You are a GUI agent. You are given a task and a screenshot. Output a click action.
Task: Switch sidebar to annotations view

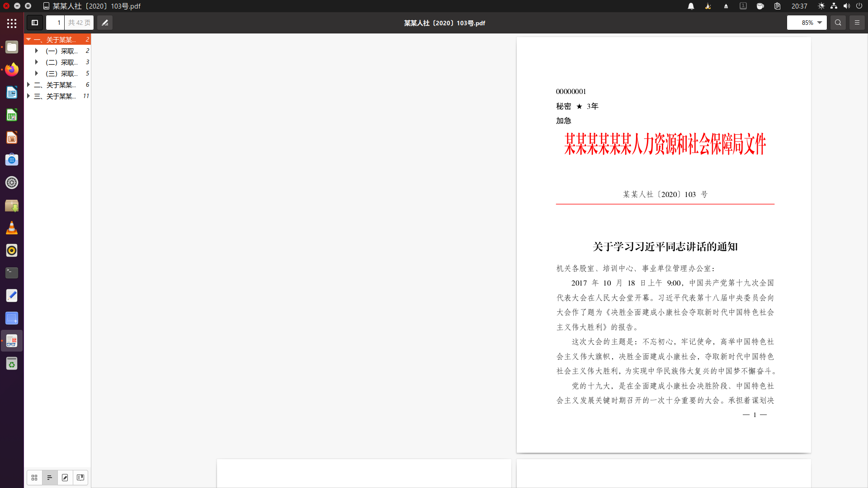(x=65, y=478)
